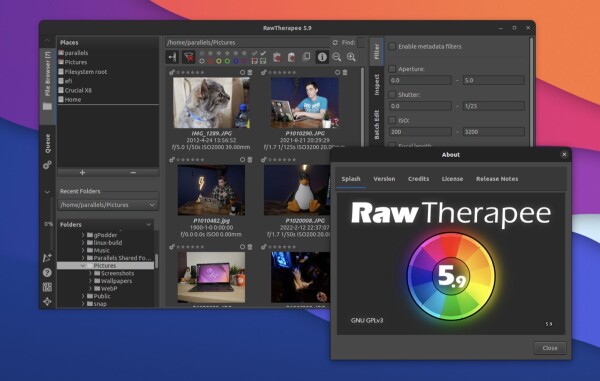600x381 pixels.
Task: Check the ISO filter checkbox
Action: pos(392,120)
